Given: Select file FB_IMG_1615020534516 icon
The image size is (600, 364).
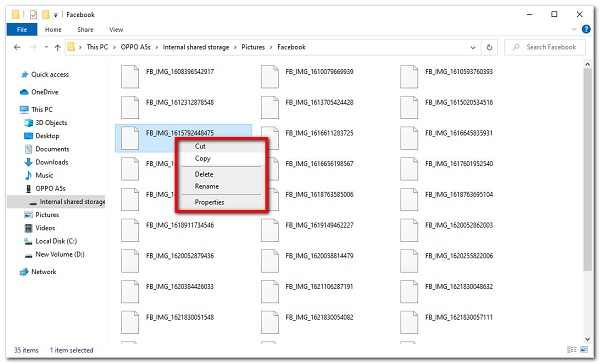Looking at the screenshot, I should coord(409,107).
